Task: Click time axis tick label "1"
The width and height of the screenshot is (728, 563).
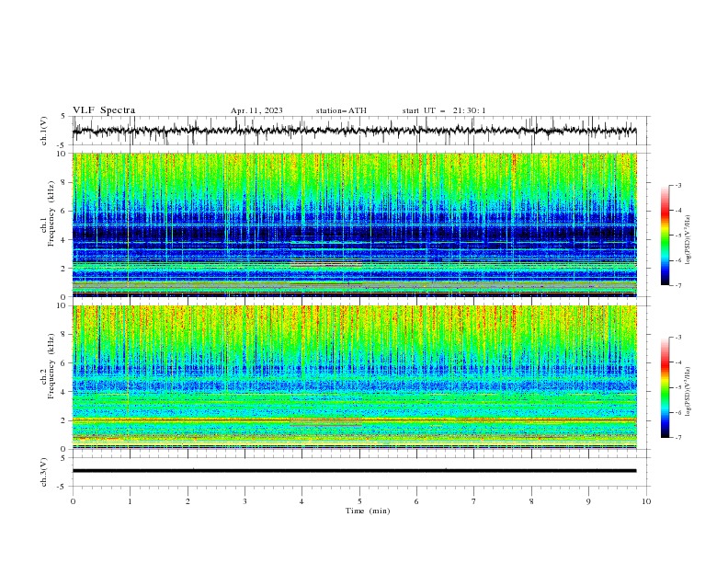Action: click(130, 501)
